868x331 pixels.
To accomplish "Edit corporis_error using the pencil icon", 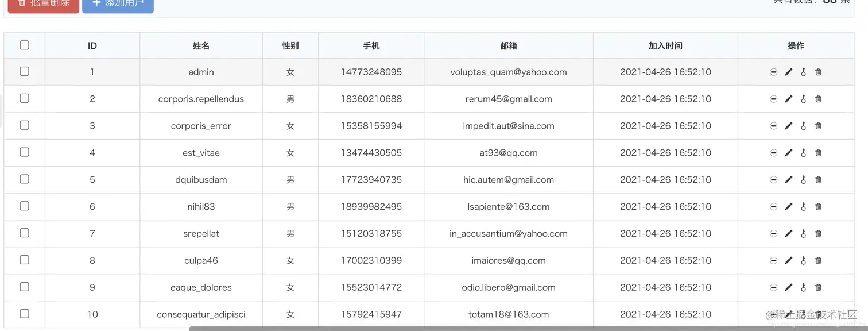I will (x=788, y=126).
